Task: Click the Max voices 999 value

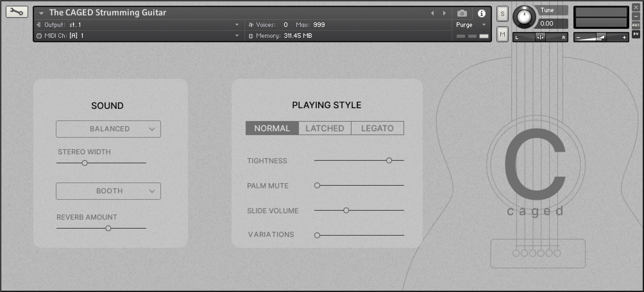Action: 319,25
